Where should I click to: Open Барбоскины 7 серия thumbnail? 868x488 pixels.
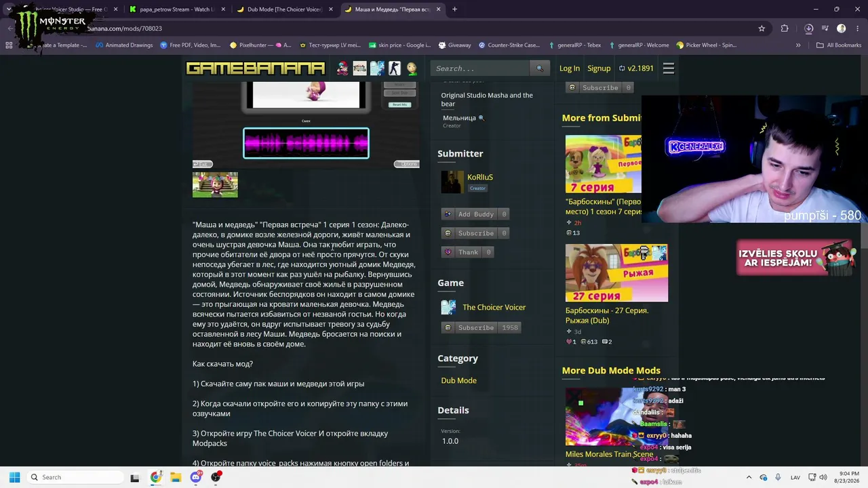pyautogui.click(x=603, y=164)
